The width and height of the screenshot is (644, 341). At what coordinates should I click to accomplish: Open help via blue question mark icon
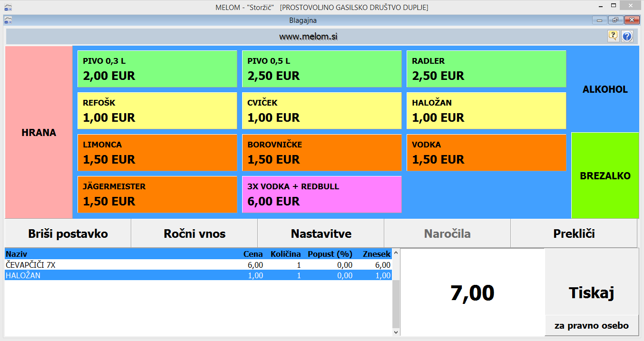click(x=627, y=36)
